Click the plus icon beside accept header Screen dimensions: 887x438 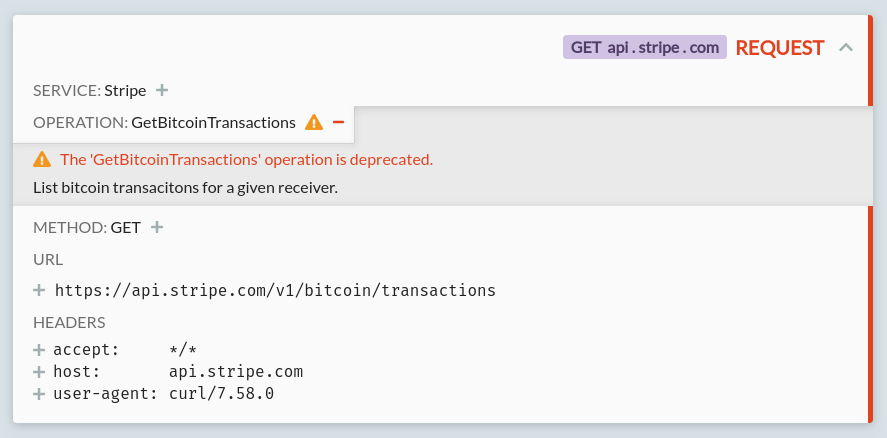39,350
